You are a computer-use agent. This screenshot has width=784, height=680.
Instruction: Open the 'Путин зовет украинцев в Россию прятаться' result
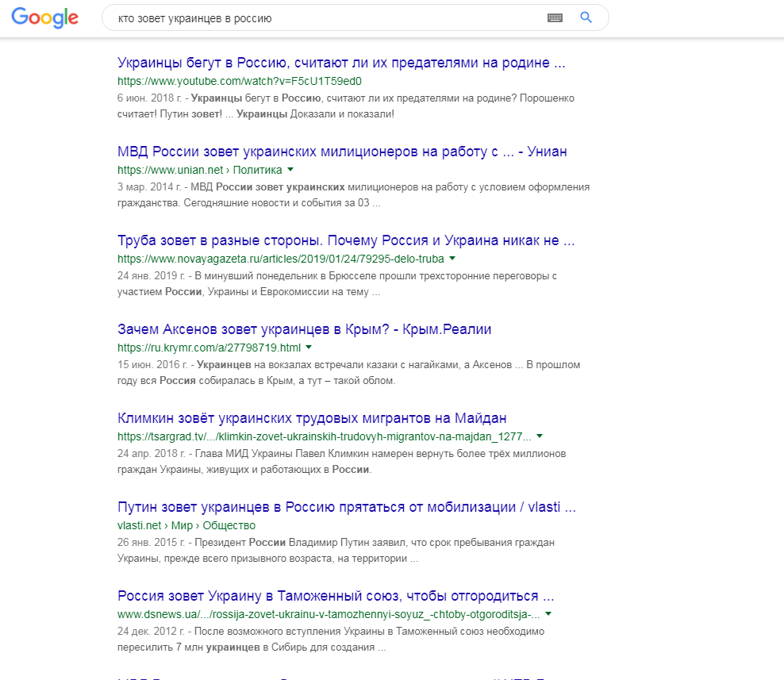346,507
